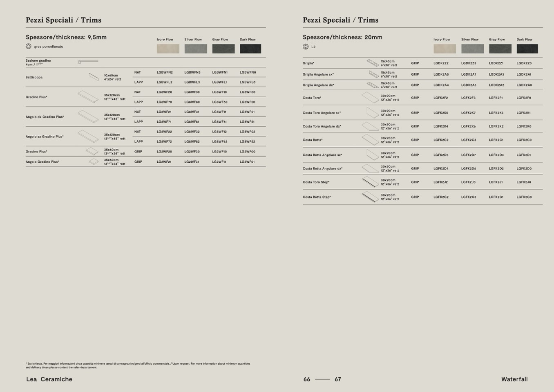Click the Sezione gradino profile drawing
This screenshot has width=554, height=392.
(88, 62)
